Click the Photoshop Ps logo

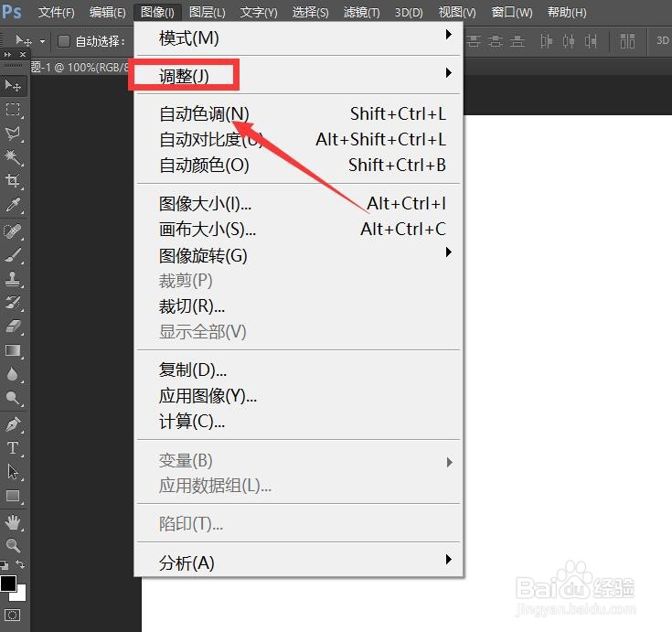tap(11, 12)
